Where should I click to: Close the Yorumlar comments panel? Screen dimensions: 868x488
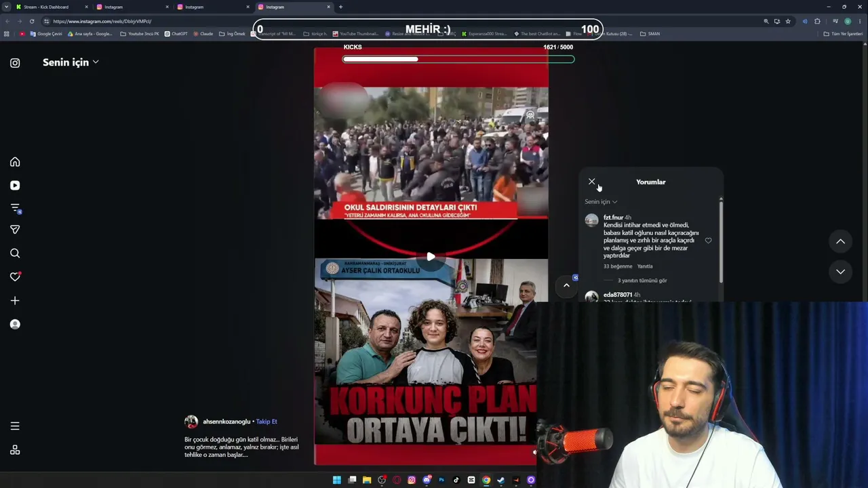tap(591, 182)
